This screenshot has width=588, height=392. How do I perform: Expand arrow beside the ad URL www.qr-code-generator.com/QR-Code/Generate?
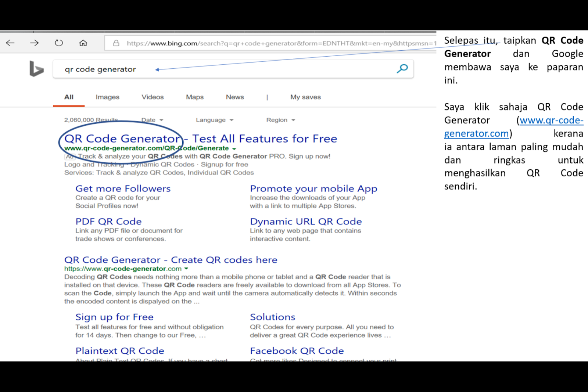[x=234, y=149]
